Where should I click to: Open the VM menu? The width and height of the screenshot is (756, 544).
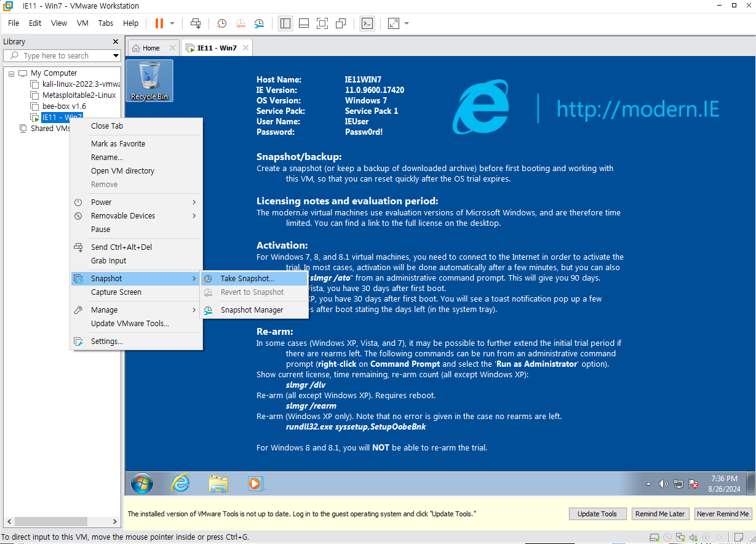(x=82, y=23)
